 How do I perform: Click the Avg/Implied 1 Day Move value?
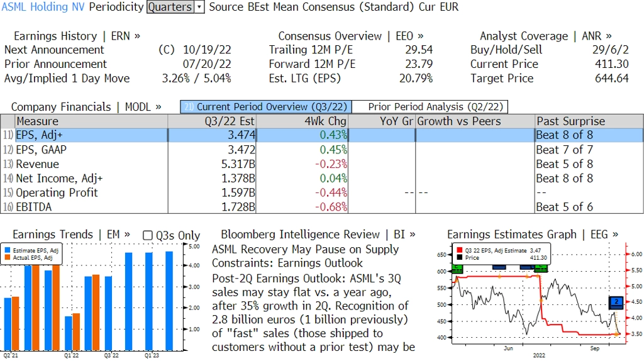196,79
